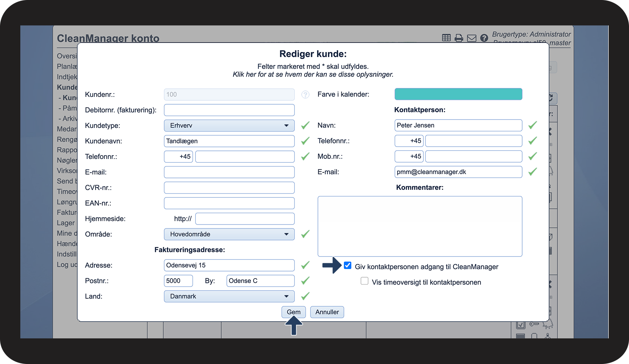Click the help icon beside Kundenr. field
629x364 pixels.
[x=305, y=95]
